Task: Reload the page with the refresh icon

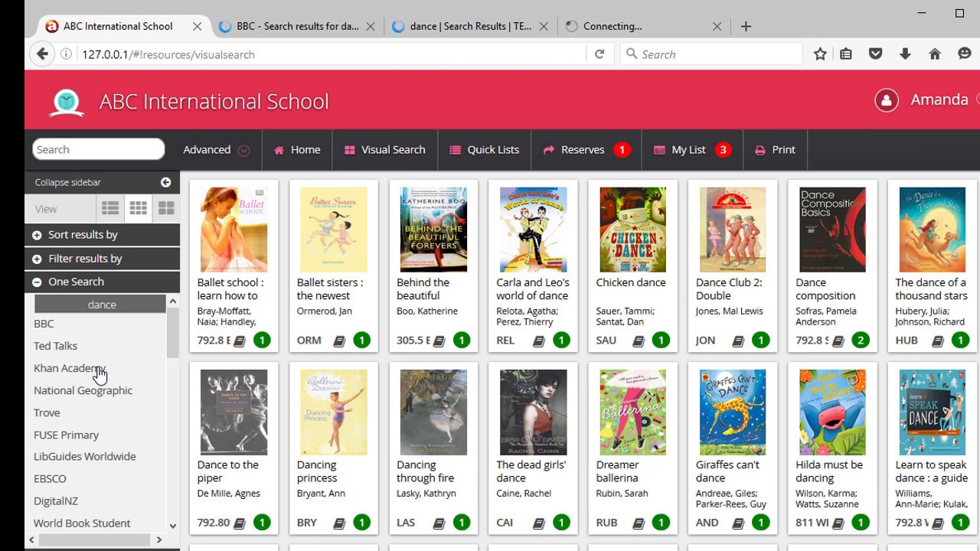Action: tap(599, 54)
